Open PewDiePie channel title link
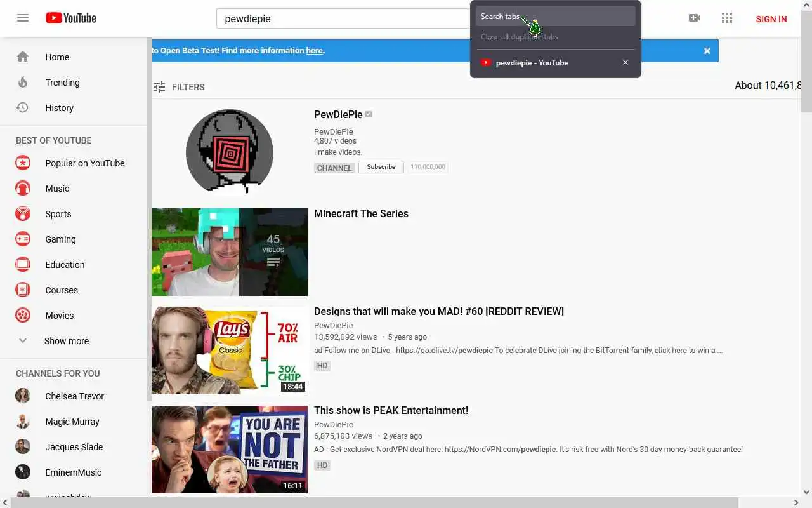The image size is (812, 508). [x=338, y=114]
